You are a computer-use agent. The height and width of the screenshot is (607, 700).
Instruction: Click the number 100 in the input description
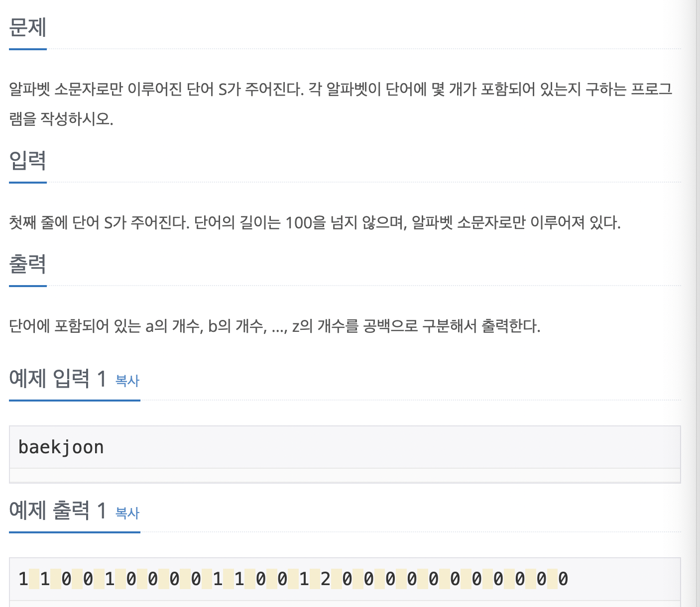299,222
